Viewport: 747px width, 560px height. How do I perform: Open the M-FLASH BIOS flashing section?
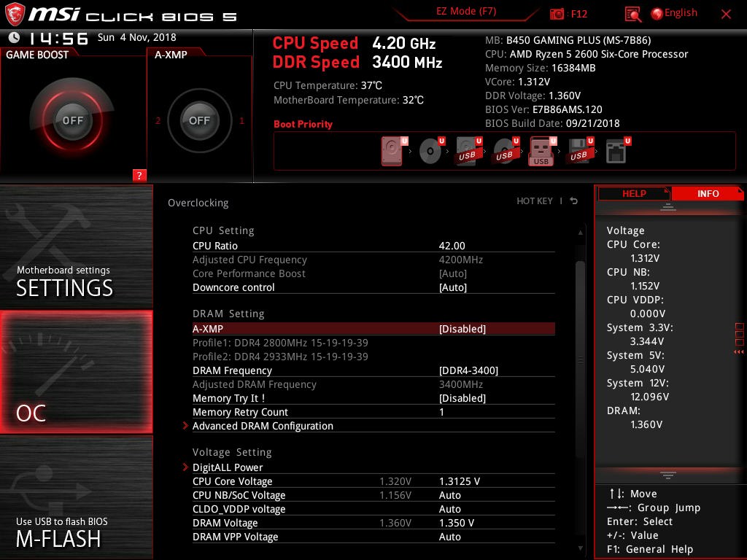click(x=76, y=497)
